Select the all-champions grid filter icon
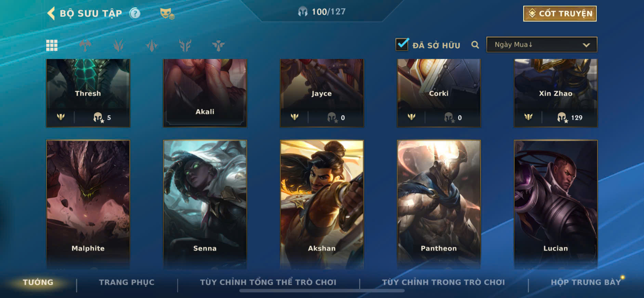The width and height of the screenshot is (644, 298). point(52,45)
